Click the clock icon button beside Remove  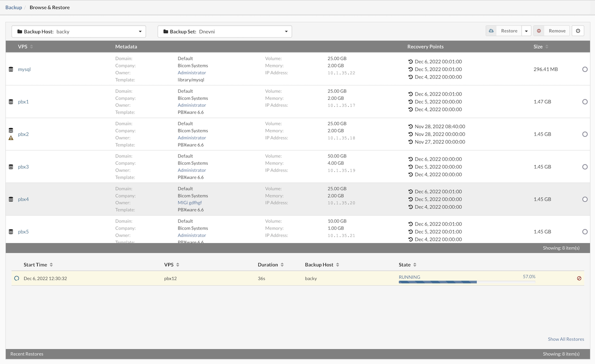(578, 31)
